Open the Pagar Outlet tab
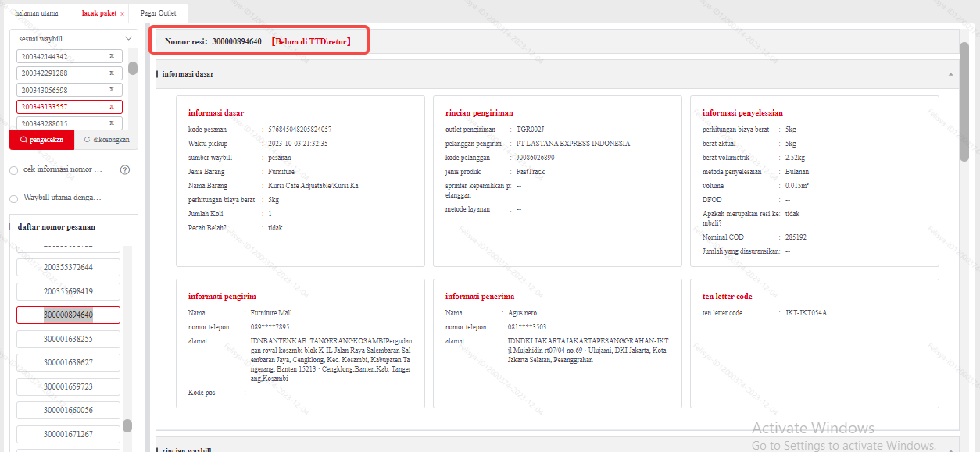Image resolution: width=980 pixels, height=452 pixels. pos(158,13)
